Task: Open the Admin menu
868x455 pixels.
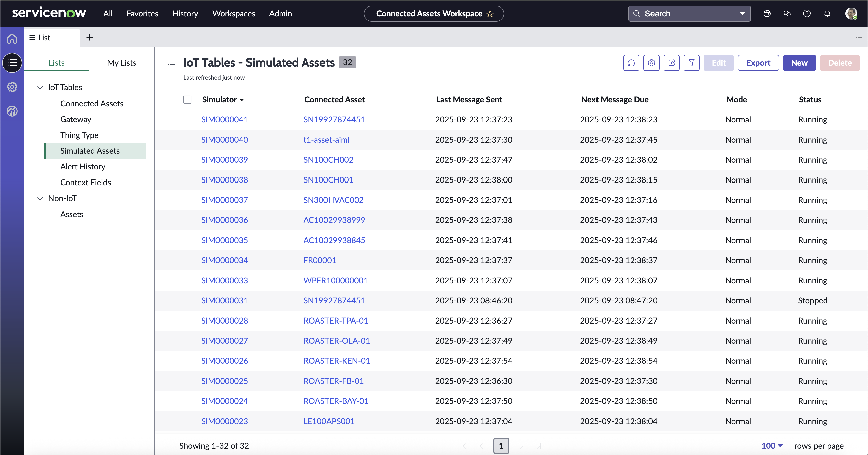Action: point(280,14)
